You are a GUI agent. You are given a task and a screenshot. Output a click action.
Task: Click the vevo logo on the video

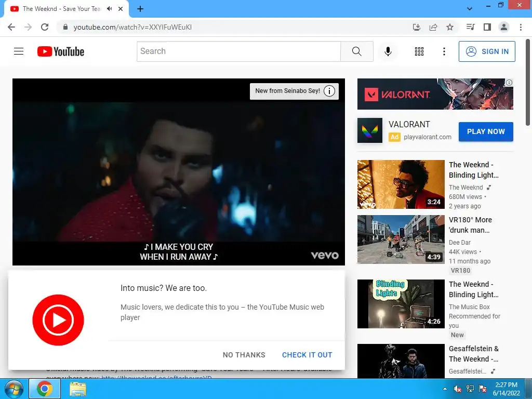(325, 255)
